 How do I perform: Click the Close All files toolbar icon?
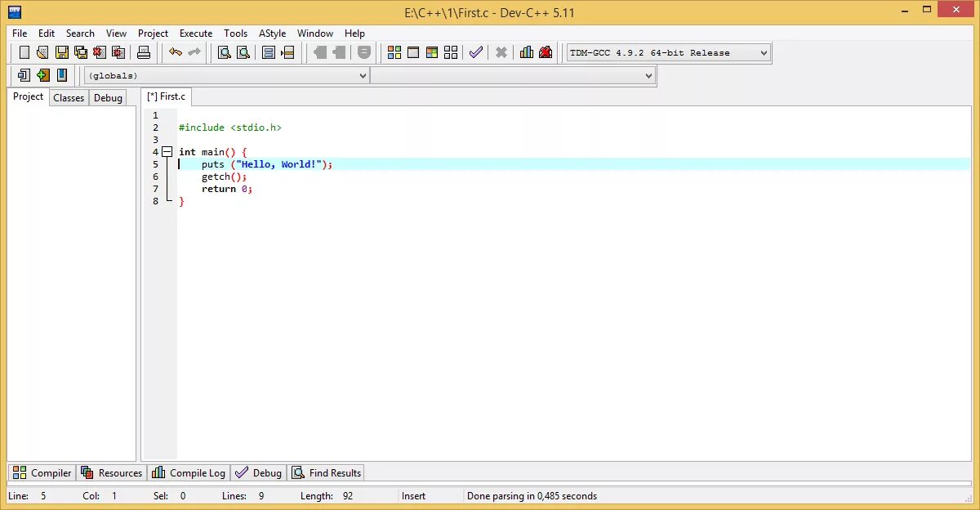(x=118, y=52)
